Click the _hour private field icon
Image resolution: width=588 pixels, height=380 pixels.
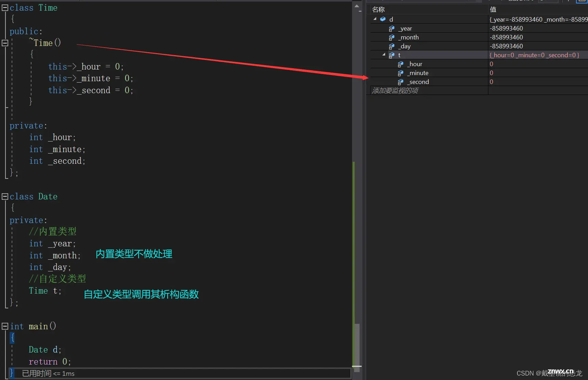pyautogui.click(x=401, y=64)
